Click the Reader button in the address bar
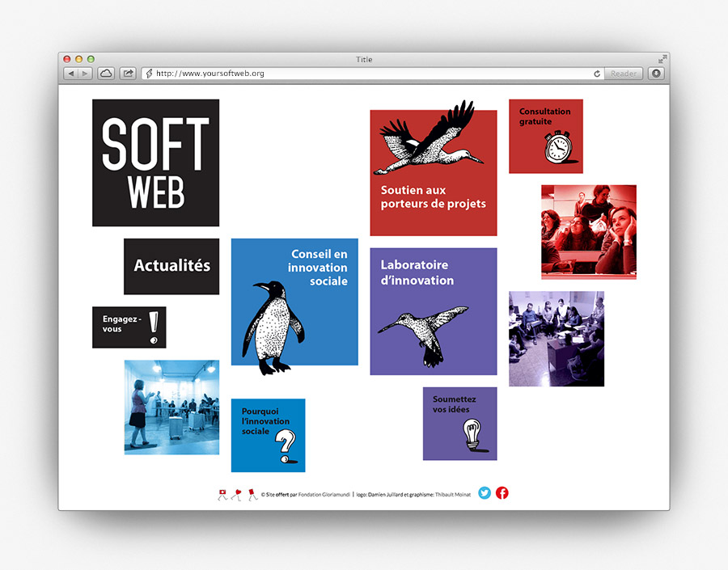 click(623, 74)
